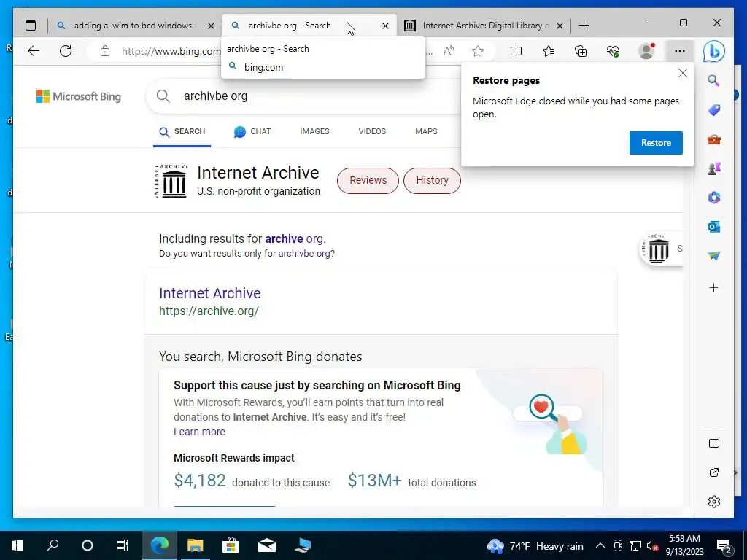Open sidebar Outlook icon
Image resolution: width=747 pixels, height=560 pixels.
tap(713, 227)
